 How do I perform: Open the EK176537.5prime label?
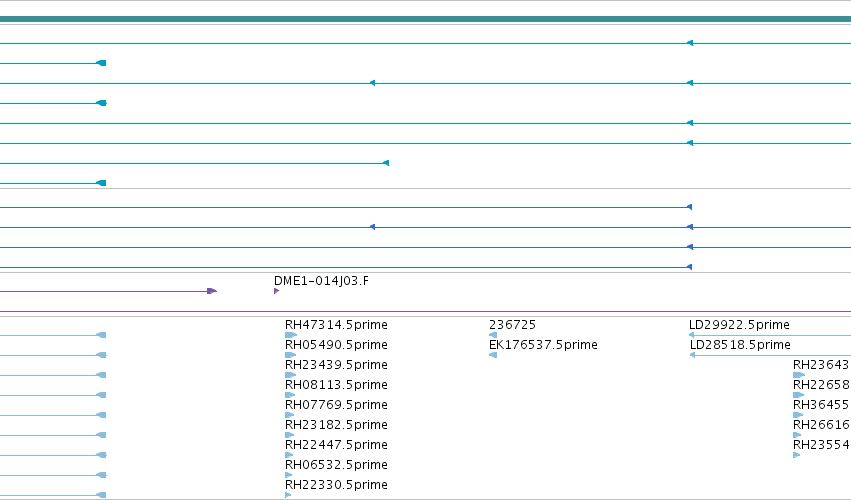(x=543, y=345)
